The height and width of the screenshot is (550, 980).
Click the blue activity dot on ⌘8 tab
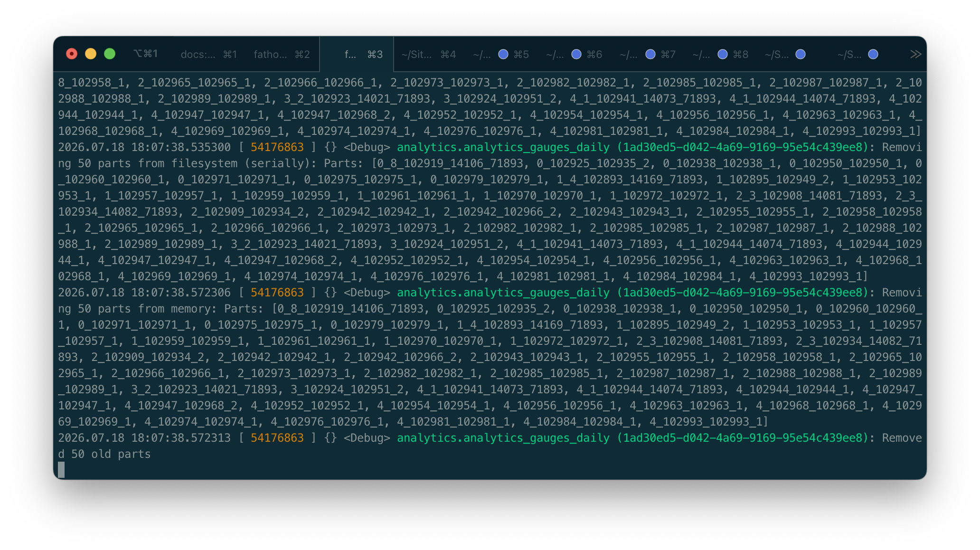pos(723,54)
